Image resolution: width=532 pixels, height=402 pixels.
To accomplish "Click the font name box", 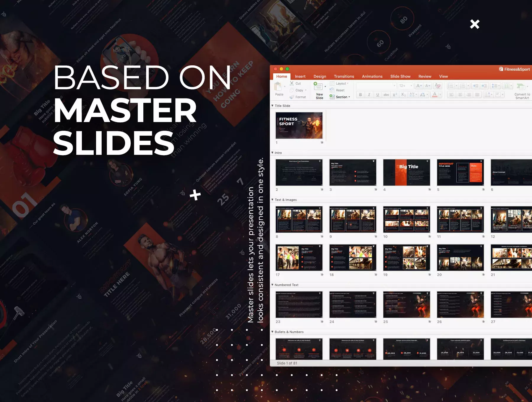I will coord(376,86).
